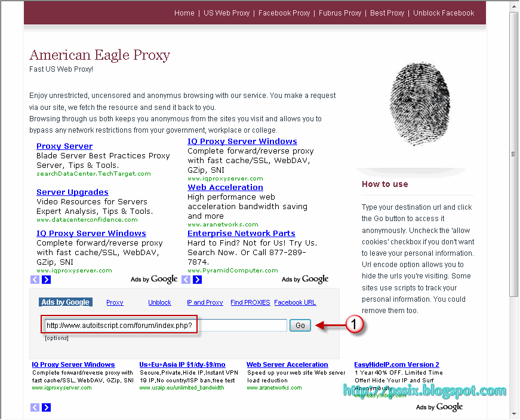The height and width of the screenshot is (420, 520).
Task: Click searchDataCenter.TechTarget.com URL text
Action: [94, 173]
